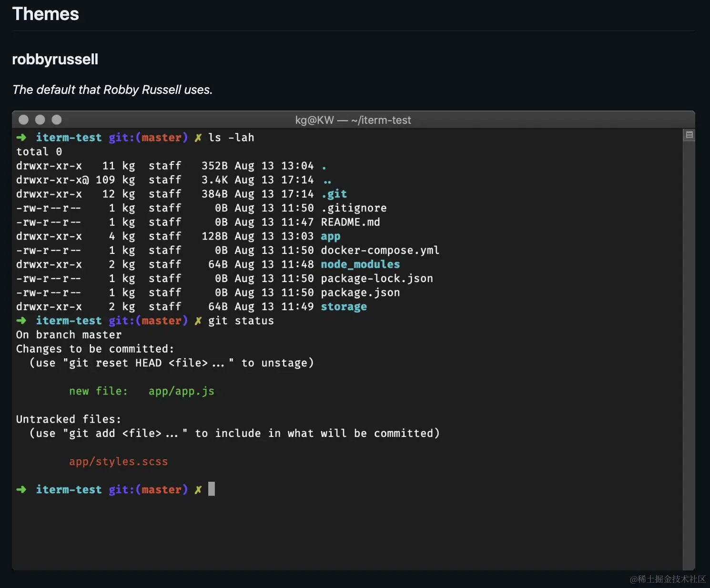Image resolution: width=710 pixels, height=588 pixels.
Task: Click the "109" link count value
Action: 105,180
